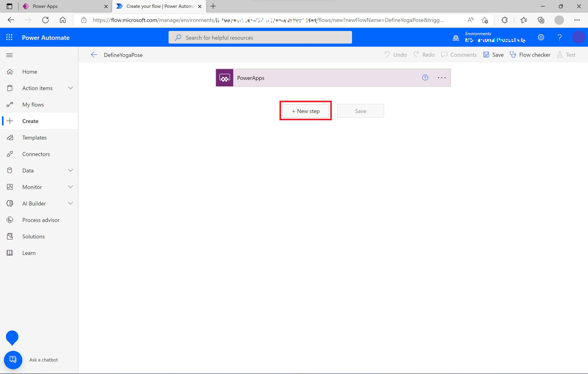Open the browser Collections icon

click(541, 20)
